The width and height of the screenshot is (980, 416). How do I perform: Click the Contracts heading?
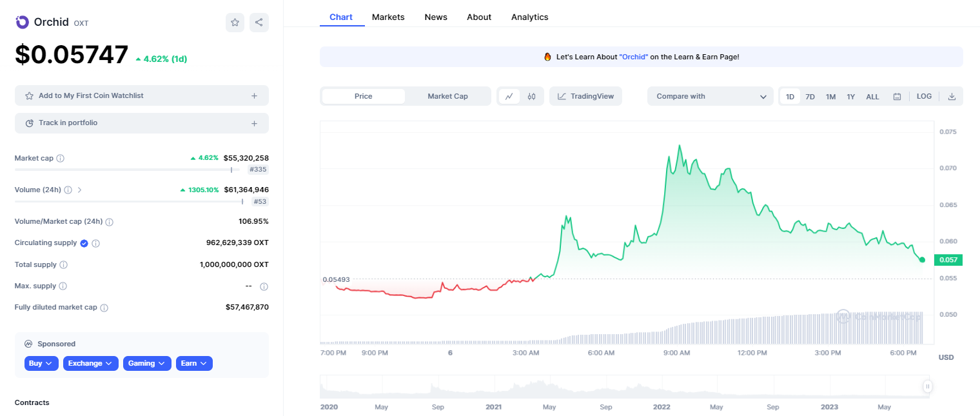click(32, 402)
